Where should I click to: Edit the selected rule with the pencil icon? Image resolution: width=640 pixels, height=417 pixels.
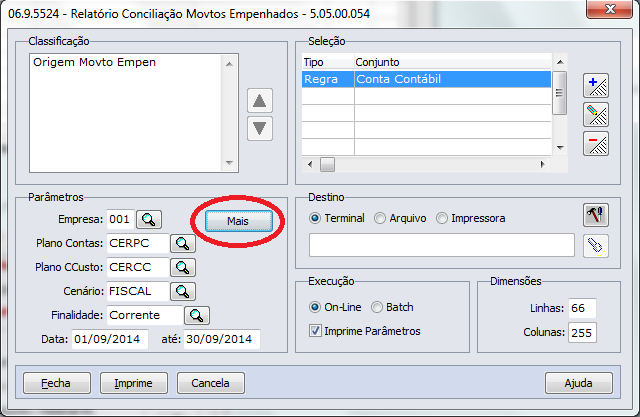(596, 115)
